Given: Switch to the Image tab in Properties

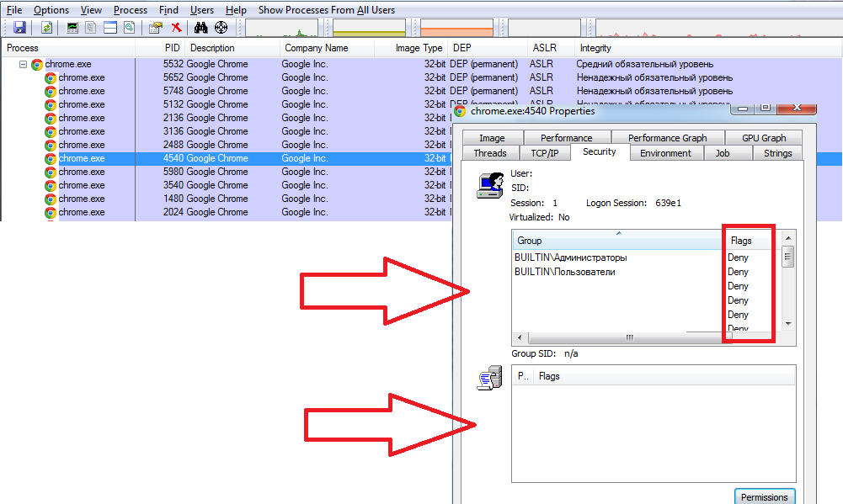Looking at the screenshot, I should tap(492, 138).
